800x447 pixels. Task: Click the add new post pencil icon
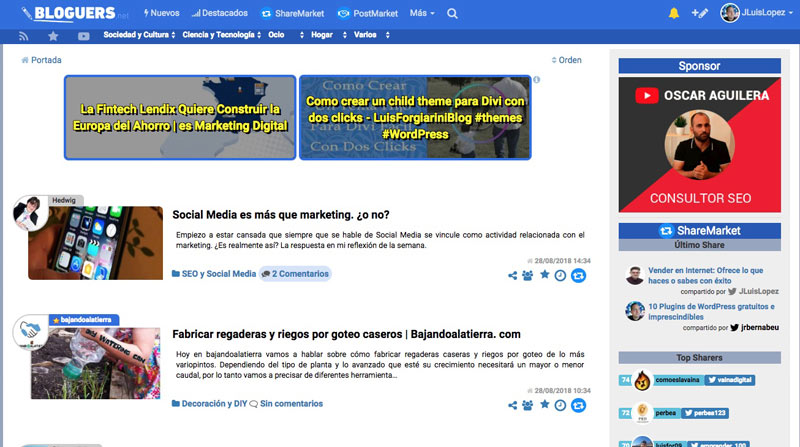click(x=699, y=13)
